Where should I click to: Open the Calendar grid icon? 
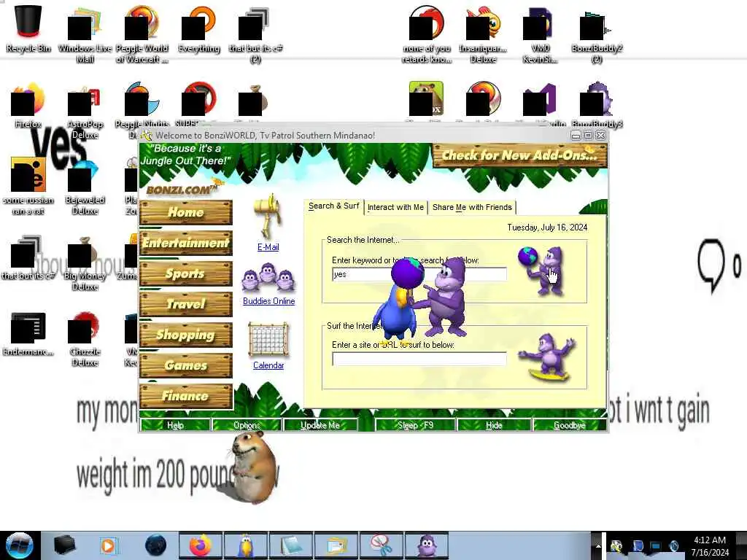pyautogui.click(x=268, y=340)
